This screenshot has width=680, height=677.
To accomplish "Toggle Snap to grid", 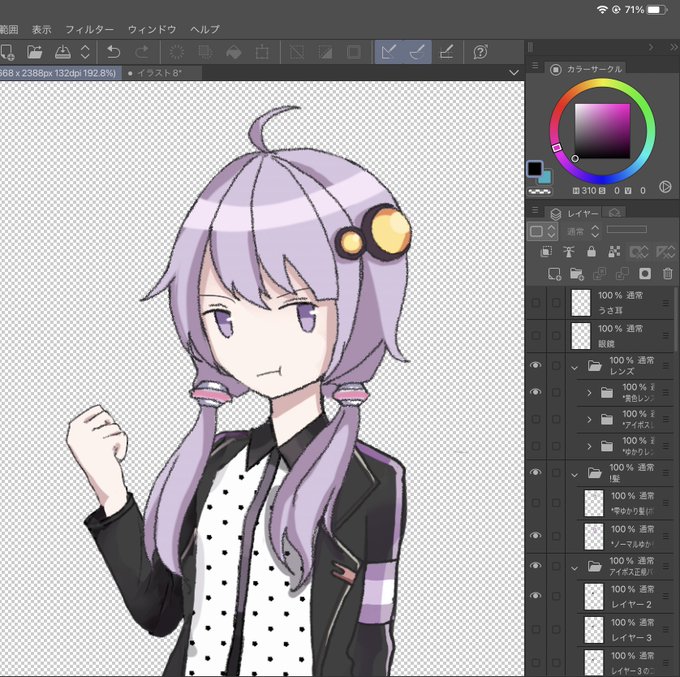I will [447, 52].
